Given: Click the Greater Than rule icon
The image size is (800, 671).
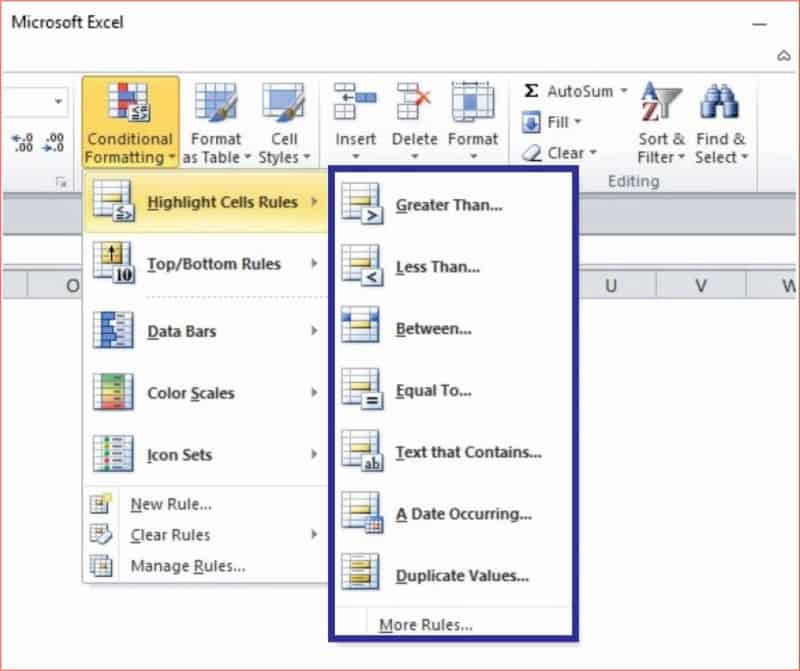Looking at the screenshot, I should click(x=362, y=204).
